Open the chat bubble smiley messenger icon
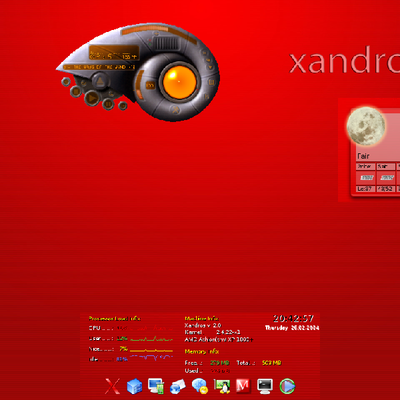Image resolution: width=400 pixels, height=400 pixels. (x=200, y=386)
